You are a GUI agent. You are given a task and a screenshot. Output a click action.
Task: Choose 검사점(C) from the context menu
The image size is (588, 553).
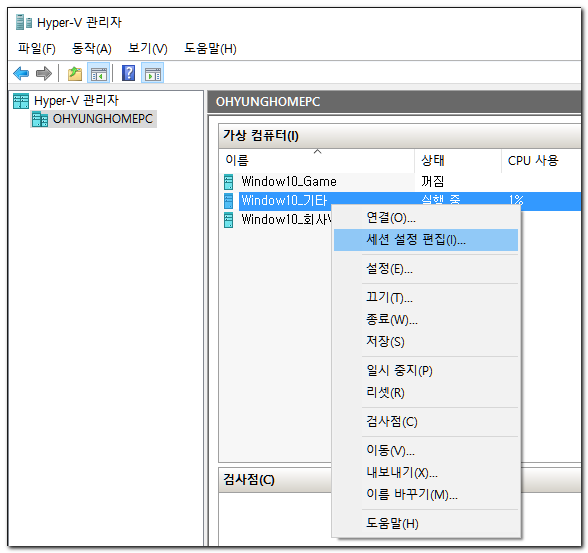[x=426, y=422]
